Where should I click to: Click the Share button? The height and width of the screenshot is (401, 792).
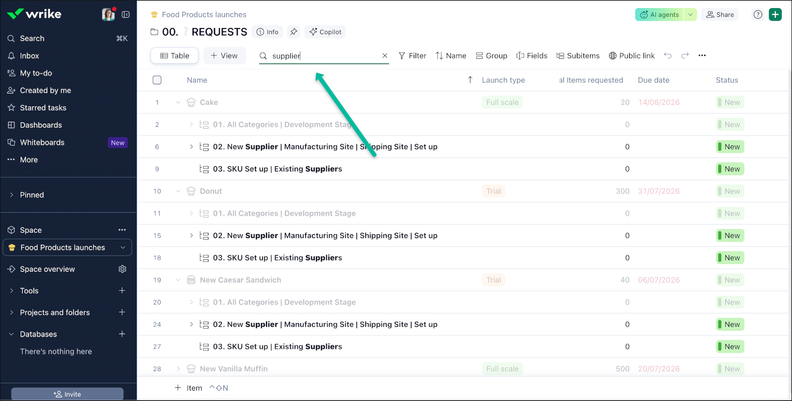tap(720, 15)
